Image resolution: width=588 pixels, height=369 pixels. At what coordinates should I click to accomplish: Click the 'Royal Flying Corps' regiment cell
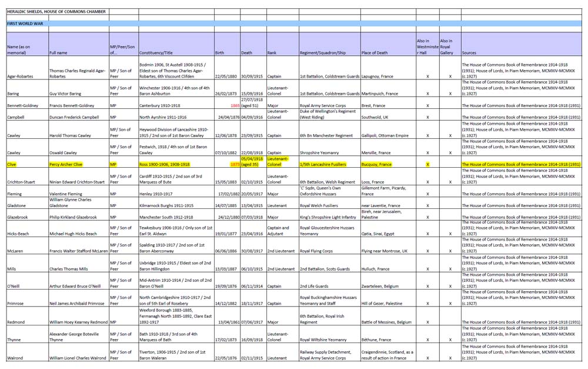pos(319,251)
